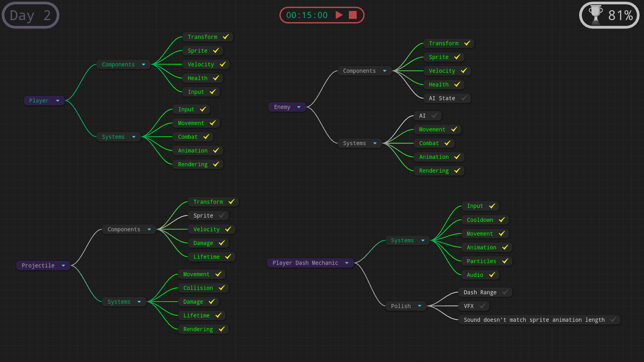This screenshot has width=644, height=362.
Task: Uncheck Dash Cooldown checkmark
Action: pos(502,220)
